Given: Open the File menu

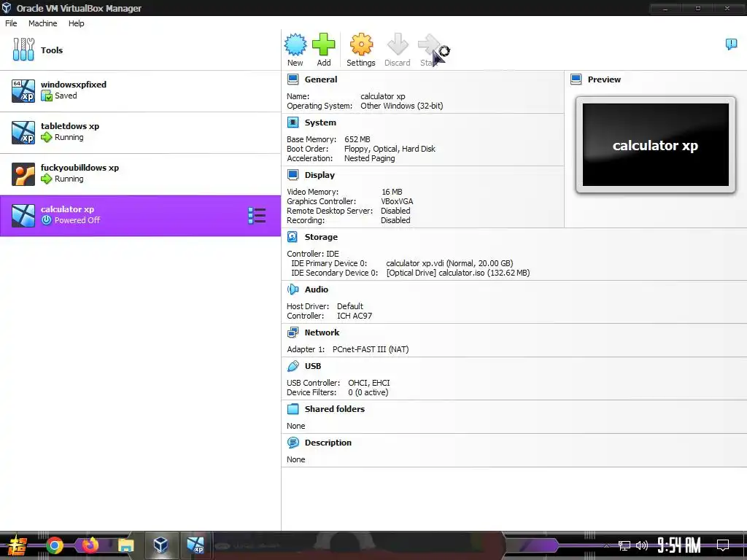Looking at the screenshot, I should 11,23.
